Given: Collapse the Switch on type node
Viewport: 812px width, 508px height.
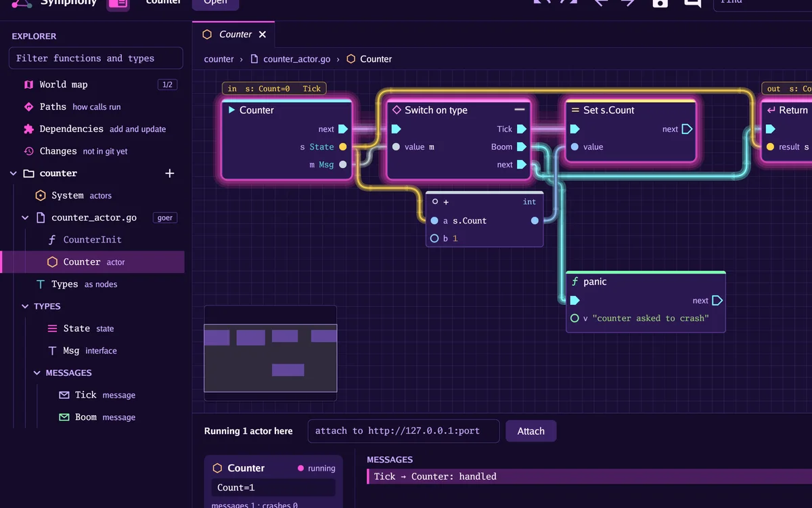Looking at the screenshot, I should (x=520, y=110).
